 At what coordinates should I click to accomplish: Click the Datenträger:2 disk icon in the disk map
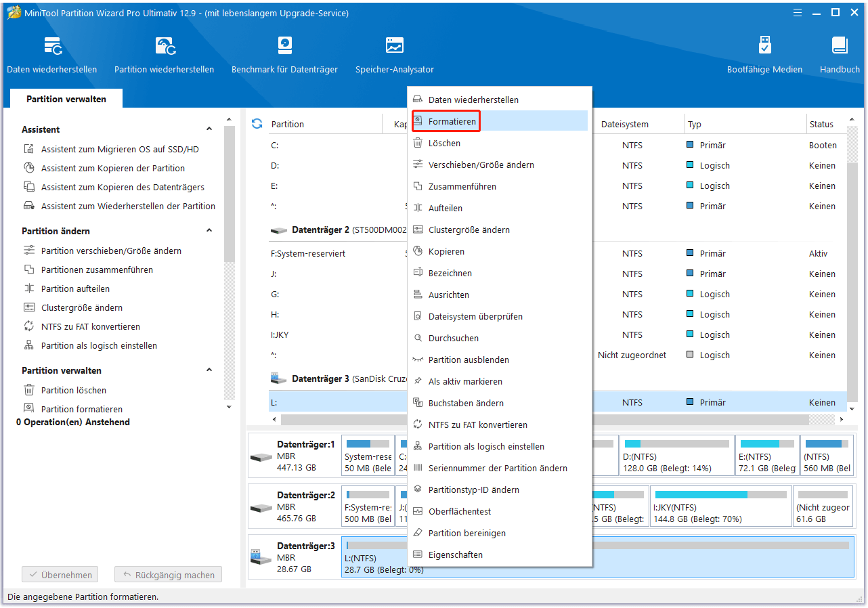point(261,507)
